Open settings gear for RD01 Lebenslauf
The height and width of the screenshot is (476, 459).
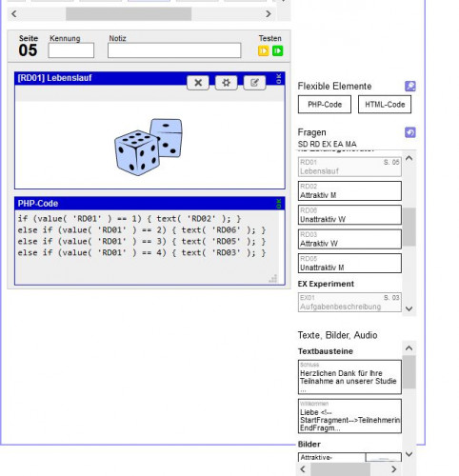point(226,83)
